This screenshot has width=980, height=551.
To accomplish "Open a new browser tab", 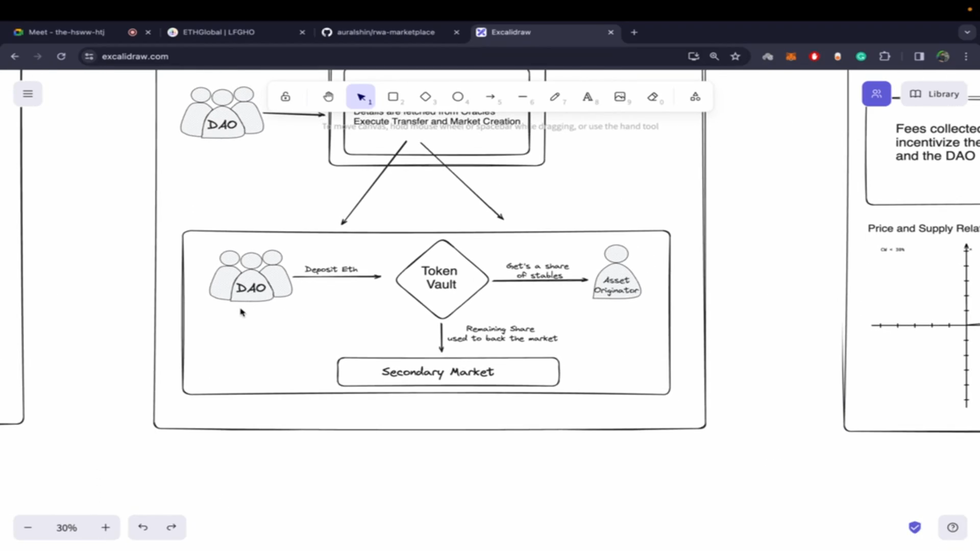I will (x=634, y=32).
